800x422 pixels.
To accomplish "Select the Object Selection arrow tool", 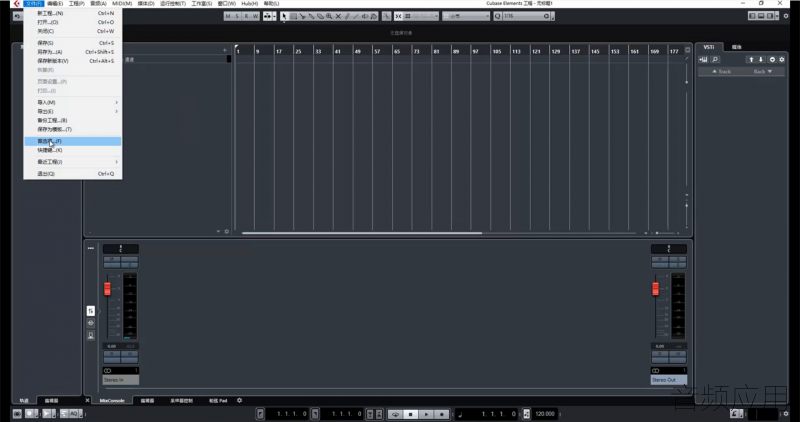I will pyautogui.click(x=285, y=16).
